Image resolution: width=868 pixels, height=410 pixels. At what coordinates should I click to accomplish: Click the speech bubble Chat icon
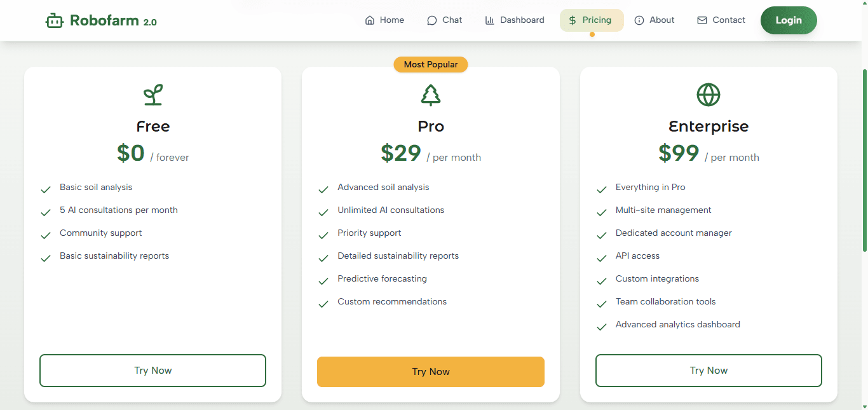[432, 20]
